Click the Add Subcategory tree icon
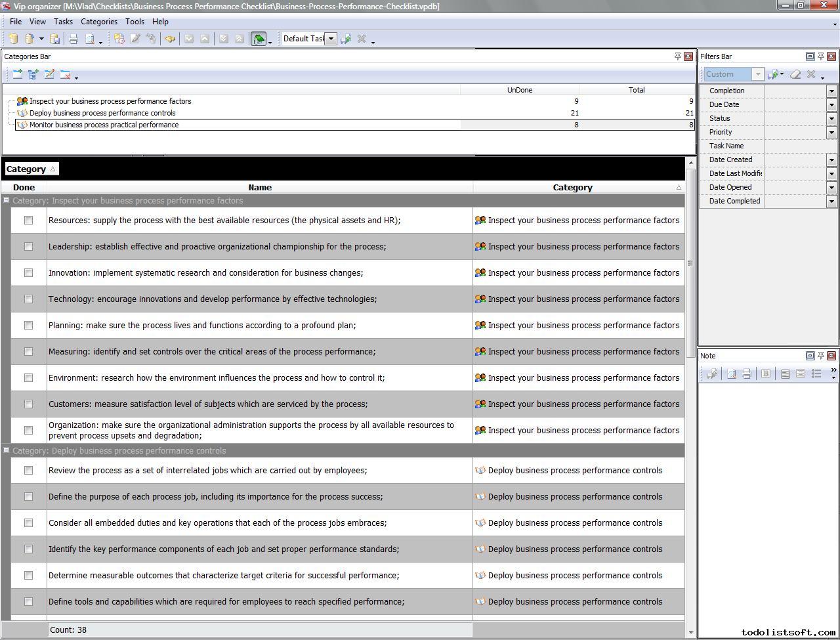The height and width of the screenshot is (640, 840). tap(33, 74)
